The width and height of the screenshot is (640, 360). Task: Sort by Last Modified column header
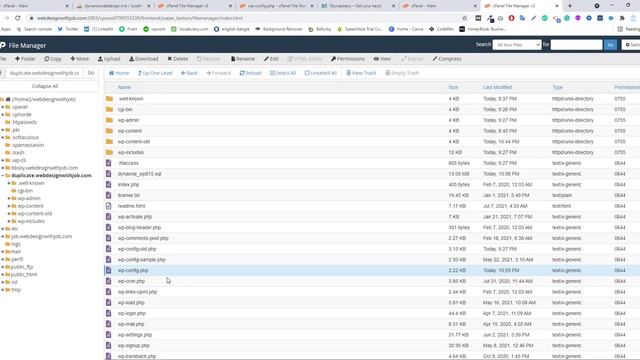tap(497, 87)
